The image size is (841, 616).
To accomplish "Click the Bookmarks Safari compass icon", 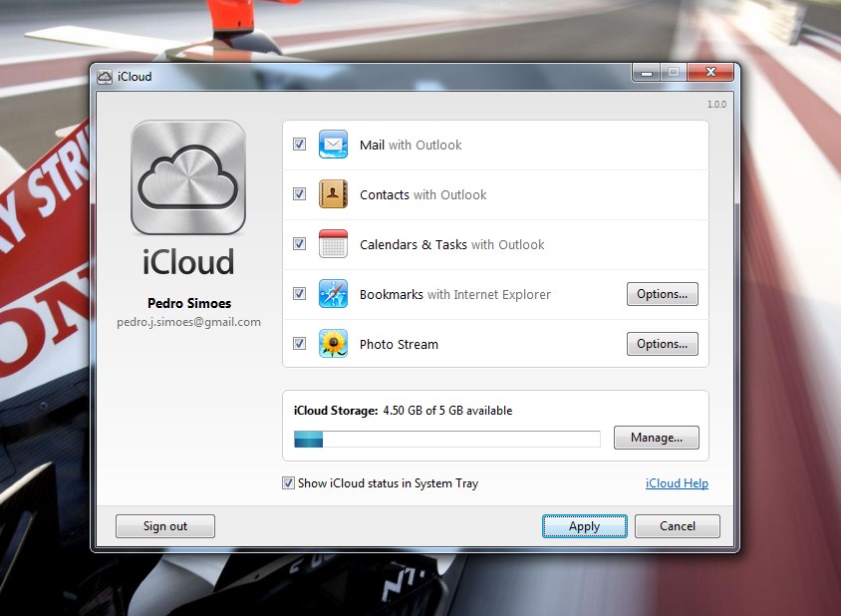I will (x=333, y=294).
